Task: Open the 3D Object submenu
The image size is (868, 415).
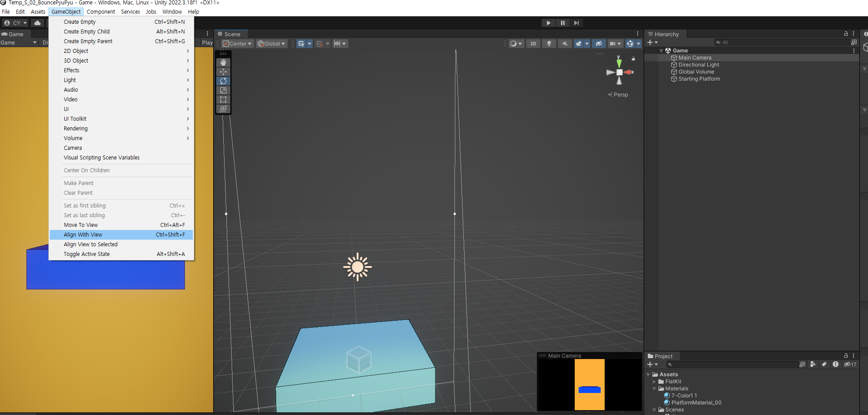Action: coord(122,61)
